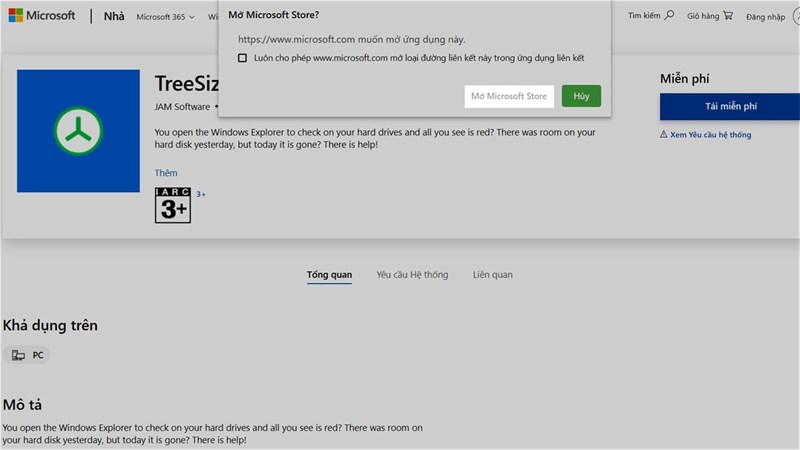Click the Mở Microsoft Store button
800x450 pixels.
pyautogui.click(x=509, y=96)
